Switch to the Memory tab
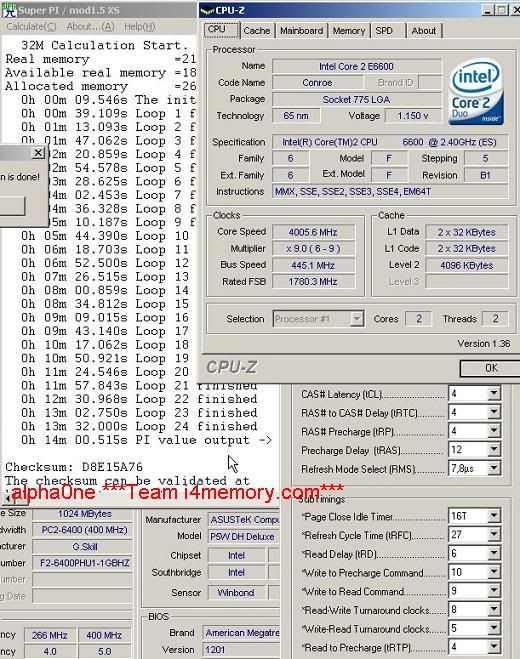The width and height of the screenshot is (520, 659). 348,31
